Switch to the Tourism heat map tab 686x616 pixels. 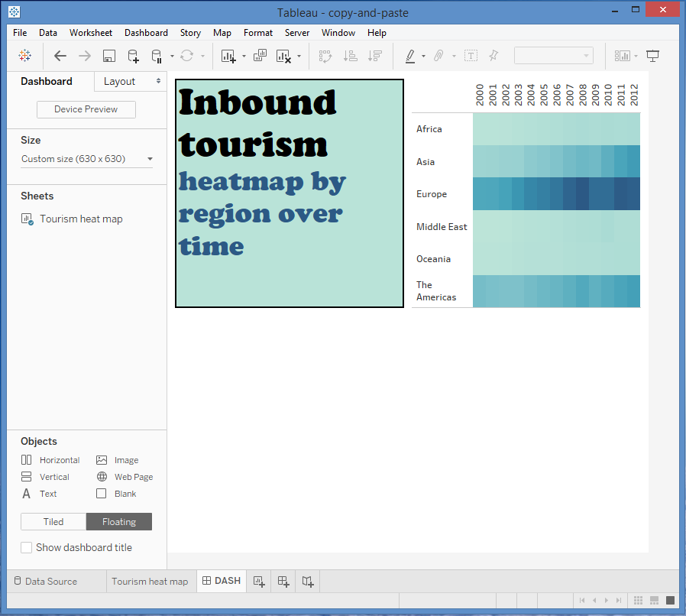(x=150, y=582)
